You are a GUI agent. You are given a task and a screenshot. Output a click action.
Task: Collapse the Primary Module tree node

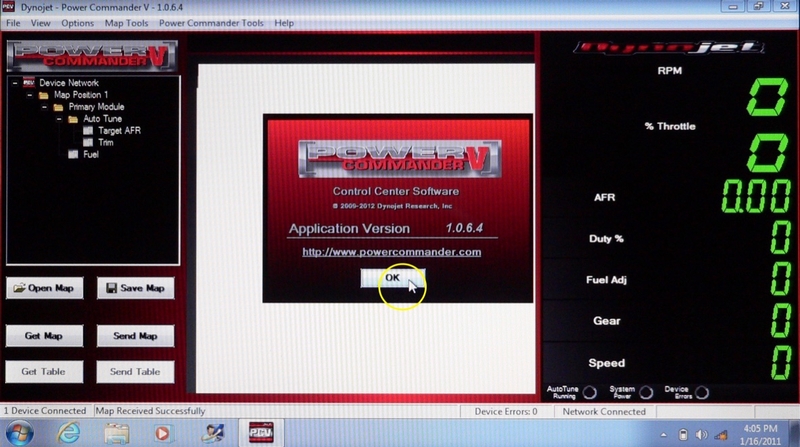[44, 107]
